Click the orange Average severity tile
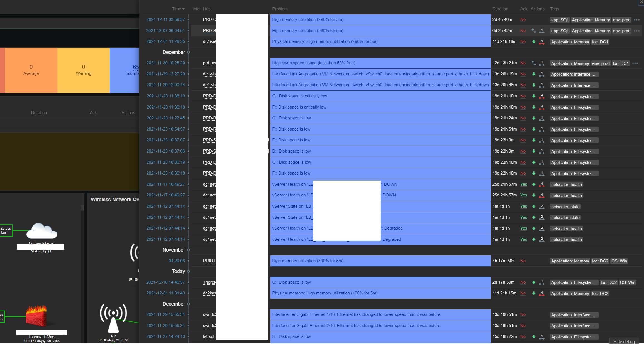 31,70
